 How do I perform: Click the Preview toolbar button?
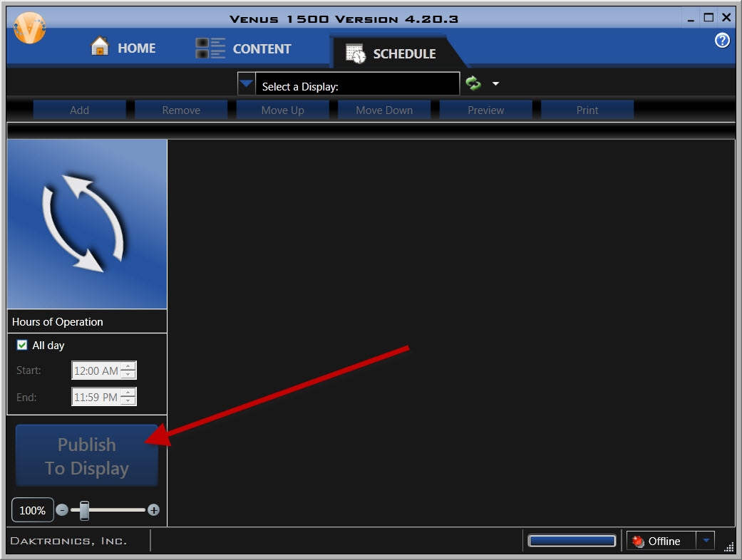[485, 110]
